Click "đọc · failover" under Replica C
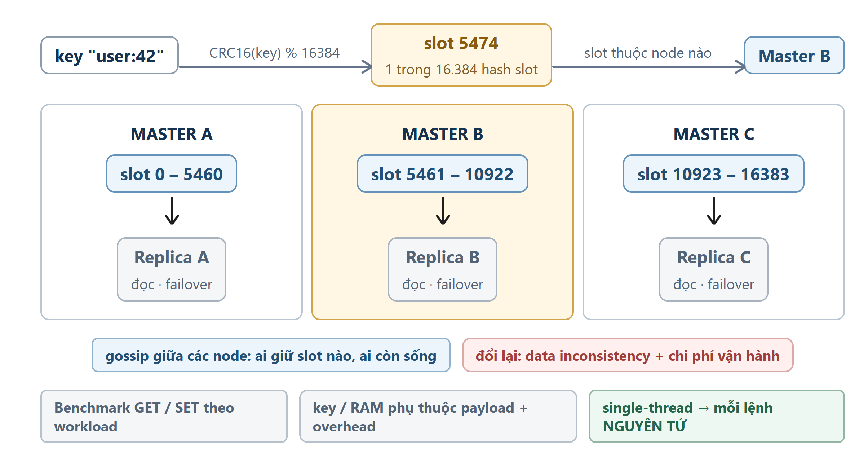 point(714,285)
